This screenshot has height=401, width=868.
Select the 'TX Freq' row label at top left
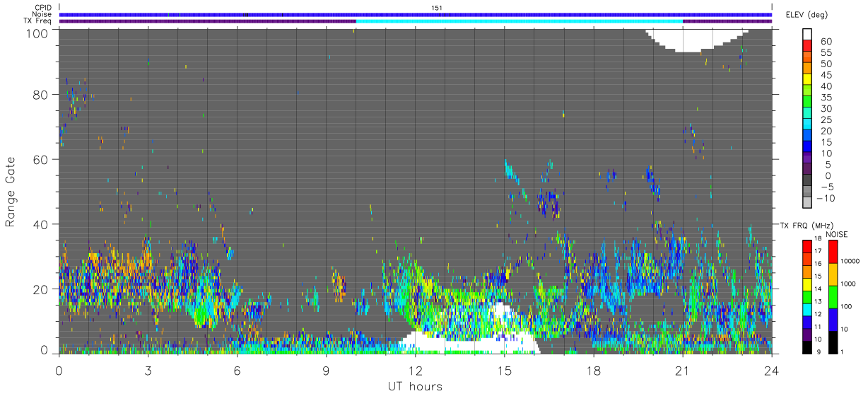click(38, 21)
